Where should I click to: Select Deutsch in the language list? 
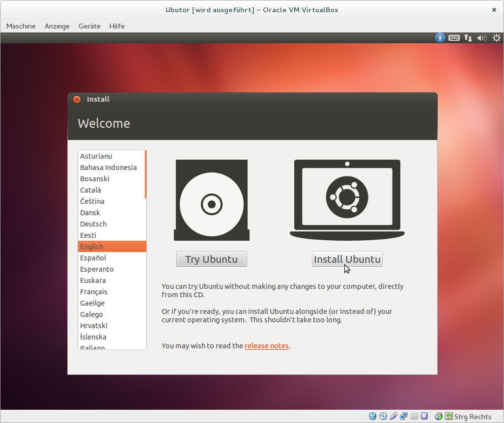point(93,224)
